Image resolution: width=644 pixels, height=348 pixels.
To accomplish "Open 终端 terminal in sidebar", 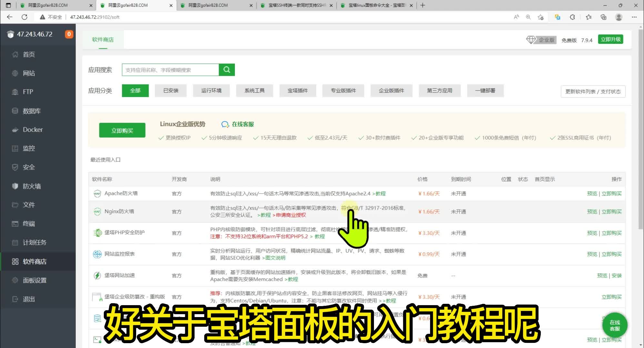I will pyautogui.click(x=29, y=224).
